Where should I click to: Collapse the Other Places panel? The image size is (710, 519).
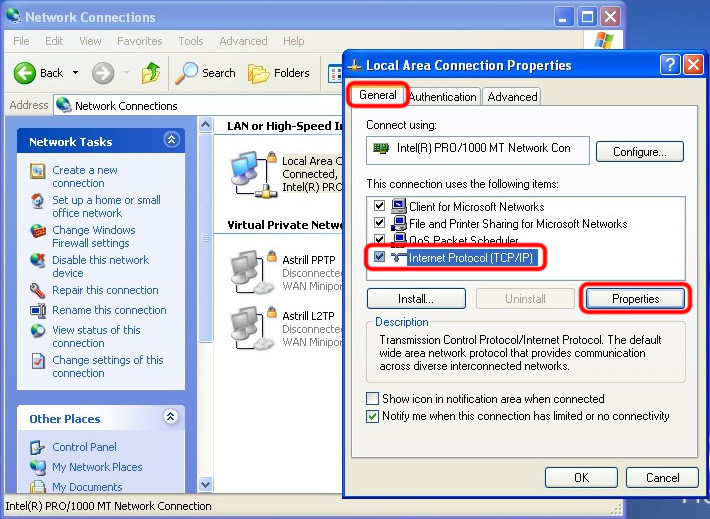pyautogui.click(x=171, y=417)
